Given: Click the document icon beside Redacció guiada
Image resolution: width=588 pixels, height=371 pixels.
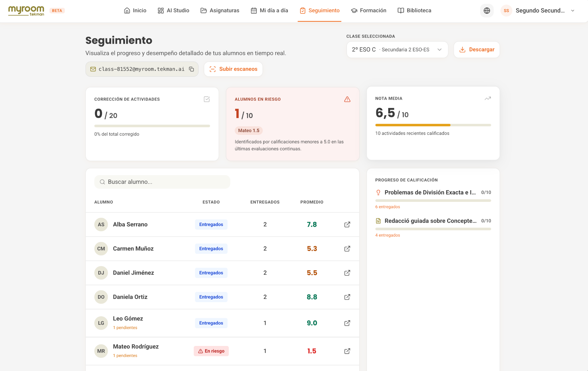Looking at the screenshot, I should (378, 221).
